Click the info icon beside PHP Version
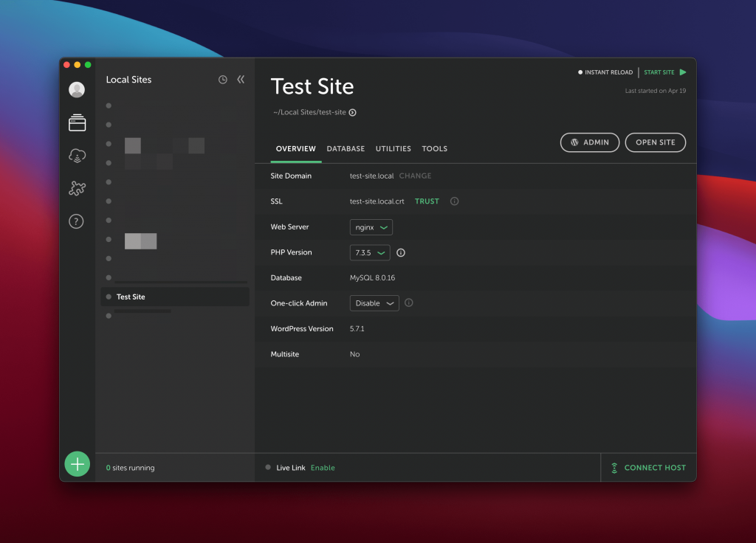This screenshot has width=756, height=543. click(400, 252)
